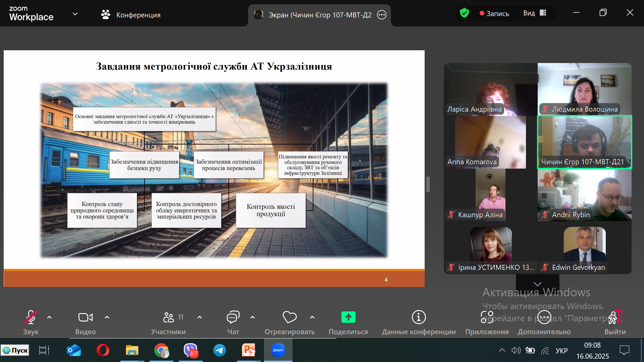Click participant count 11 next to Участники

[x=180, y=317]
